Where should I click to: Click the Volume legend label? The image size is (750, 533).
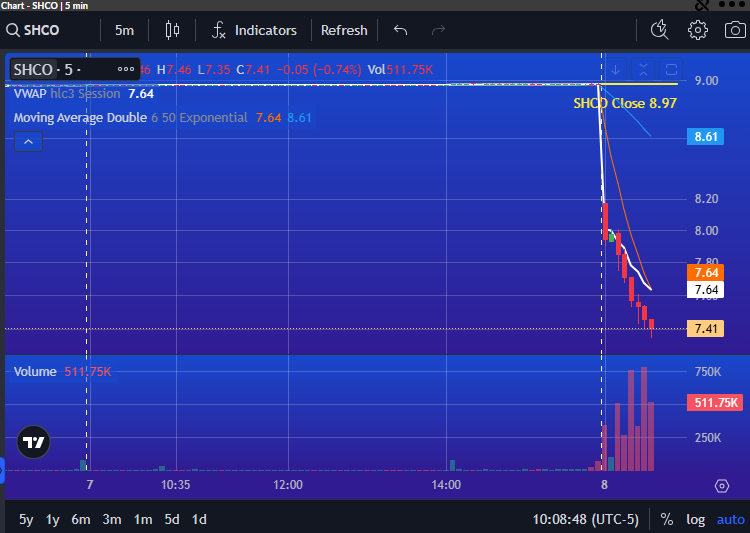click(x=35, y=372)
